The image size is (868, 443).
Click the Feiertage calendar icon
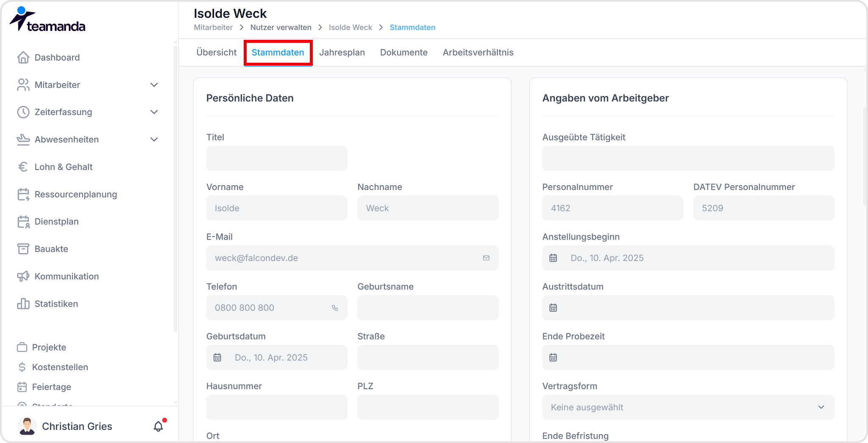click(x=22, y=387)
